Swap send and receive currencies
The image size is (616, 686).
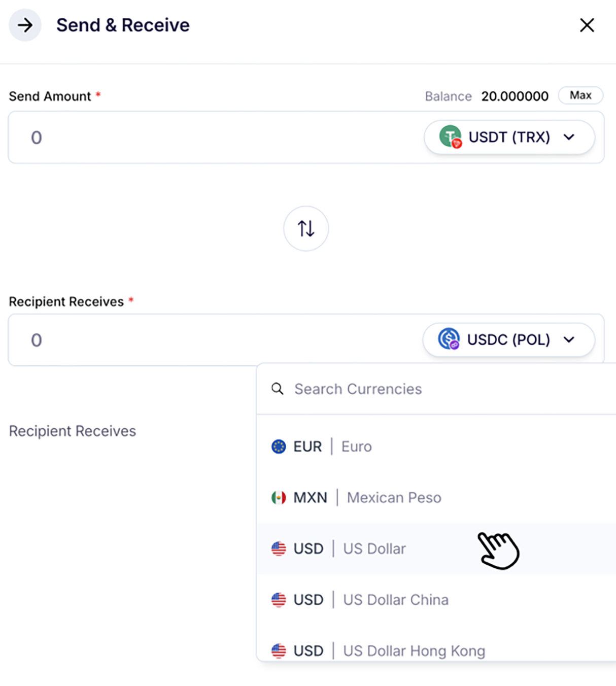[306, 228]
